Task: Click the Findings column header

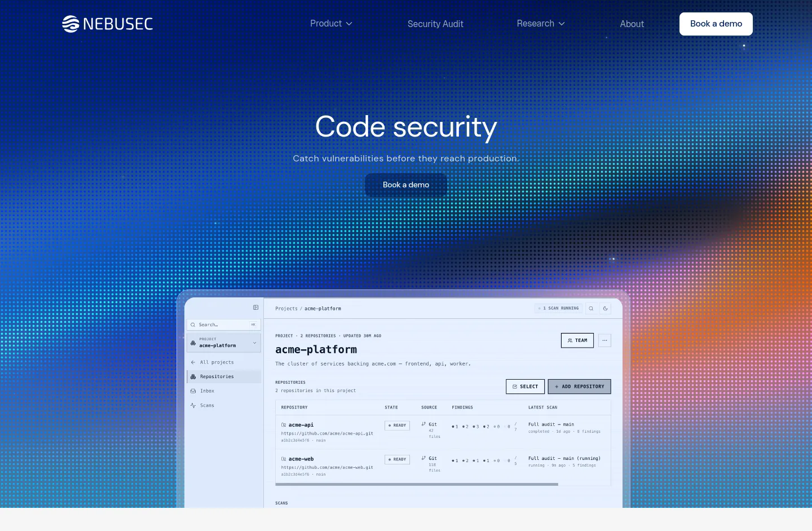Action: [462, 407]
